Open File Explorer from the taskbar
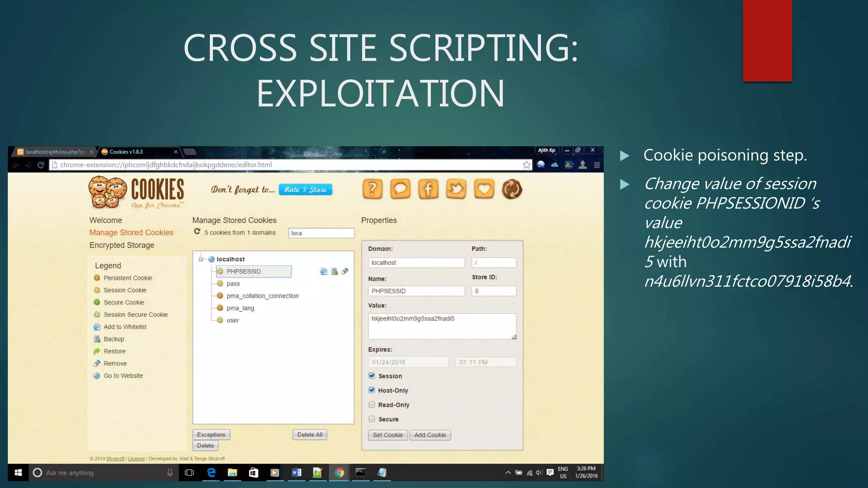Viewport: 868px width, 488px height. (232, 473)
